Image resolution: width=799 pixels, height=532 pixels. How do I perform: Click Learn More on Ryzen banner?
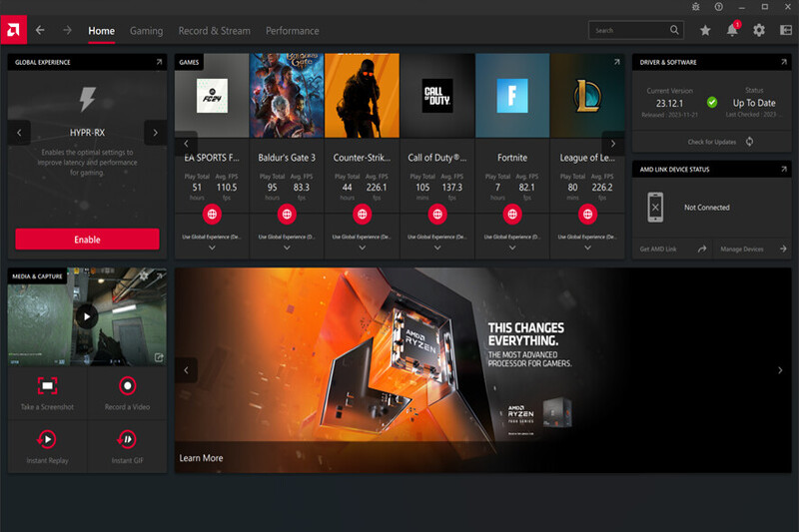coord(201,458)
